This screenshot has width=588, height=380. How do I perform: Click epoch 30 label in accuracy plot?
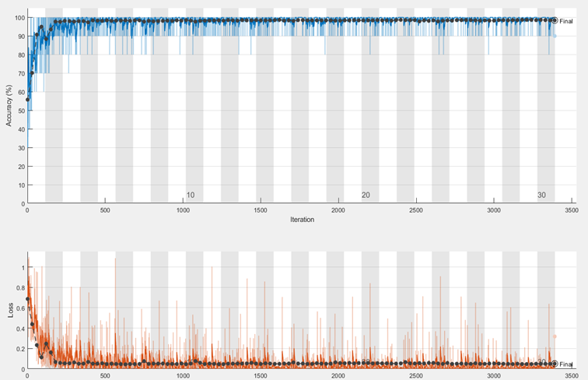[x=541, y=195]
